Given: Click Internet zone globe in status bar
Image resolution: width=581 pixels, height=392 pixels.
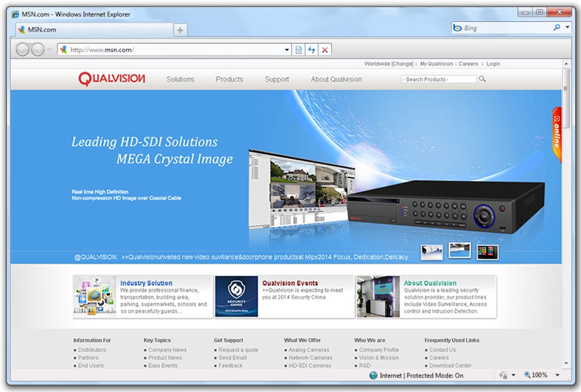Looking at the screenshot, I should click(x=373, y=375).
